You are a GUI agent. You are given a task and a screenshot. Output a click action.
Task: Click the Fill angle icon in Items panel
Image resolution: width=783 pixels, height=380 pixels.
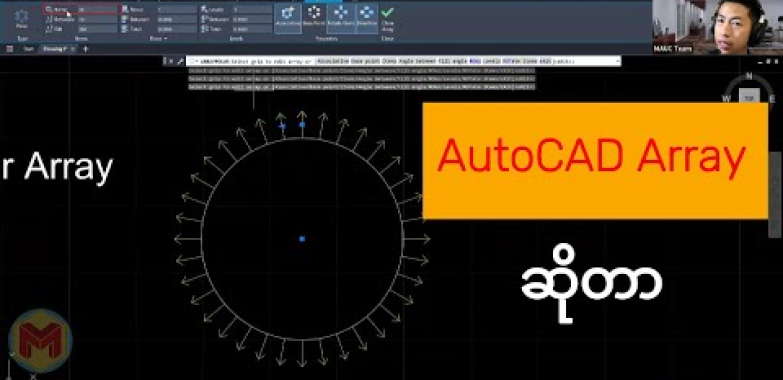pyautogui.click(x=49, y=29)
